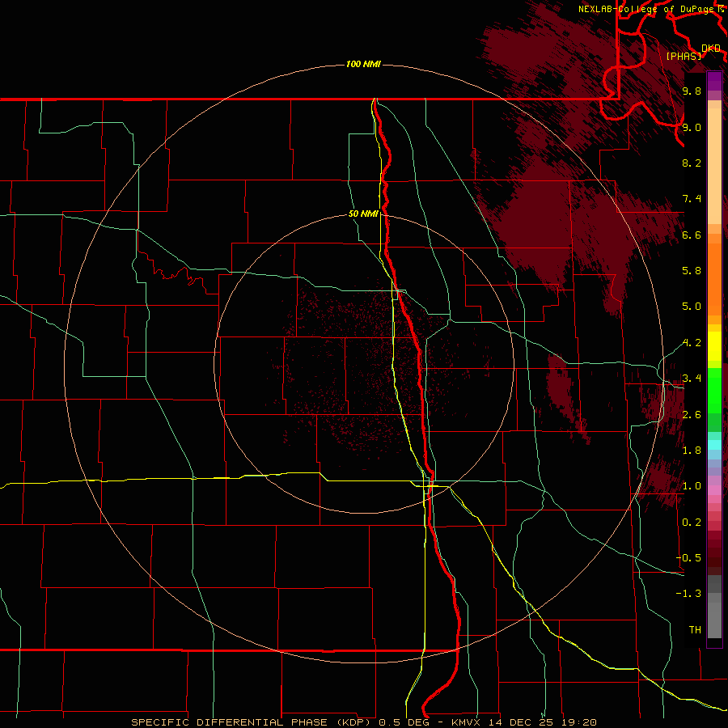This screenshot has width=728, height=728.
Task: Click the 100 NMI range ring label
Action: [363, 64]
